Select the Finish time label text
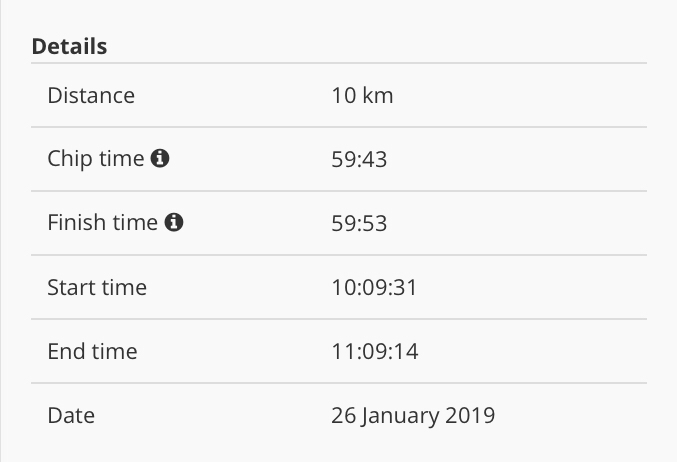677x462 pixels. point(103,223)
